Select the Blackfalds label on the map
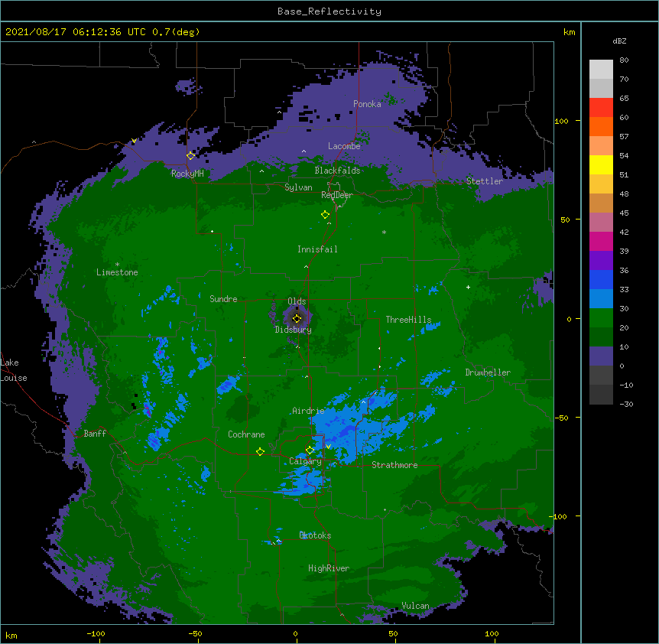The image size is (659, 644). [x=337, y=171]
